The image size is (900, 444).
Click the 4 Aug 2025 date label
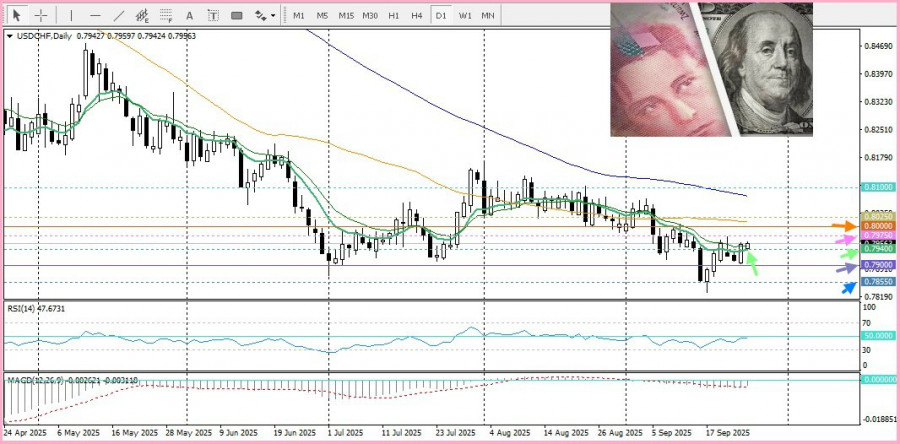[x=510, y=432]
